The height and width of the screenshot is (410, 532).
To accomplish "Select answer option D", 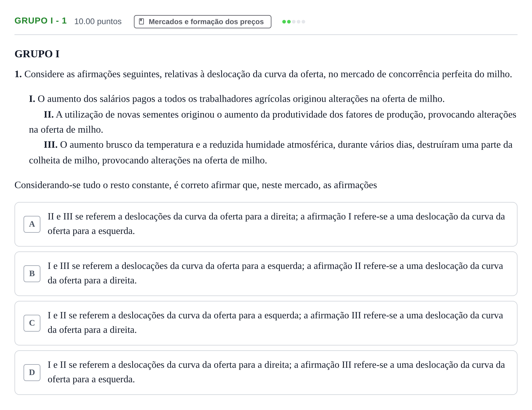I will pos(266,373).
